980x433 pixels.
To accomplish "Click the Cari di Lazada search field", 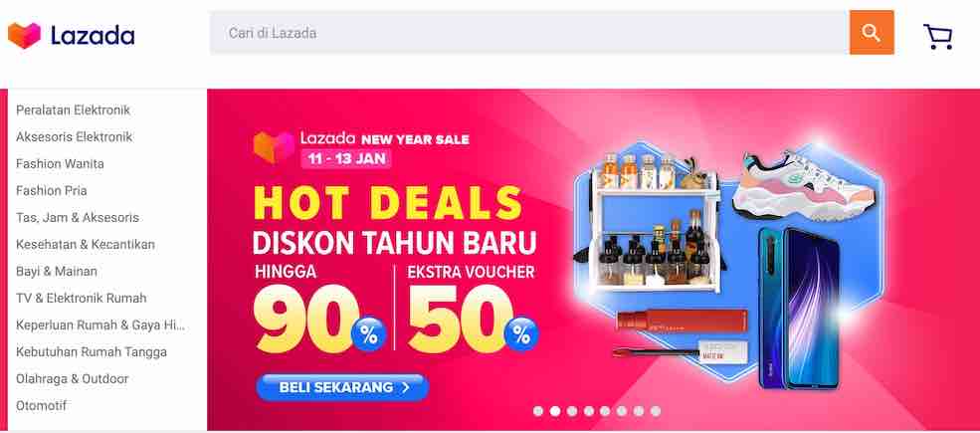I will click(529, 33).
